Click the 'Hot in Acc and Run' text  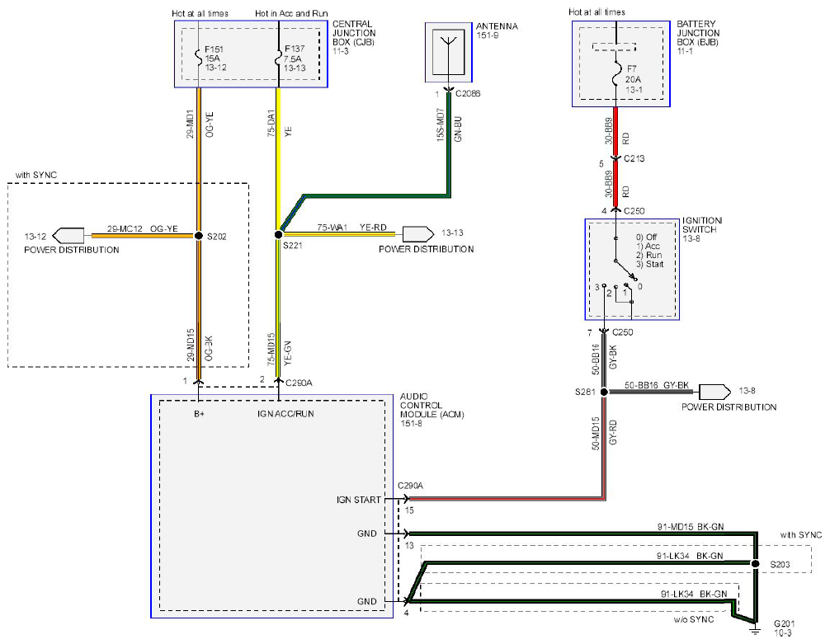coord(291,13)
